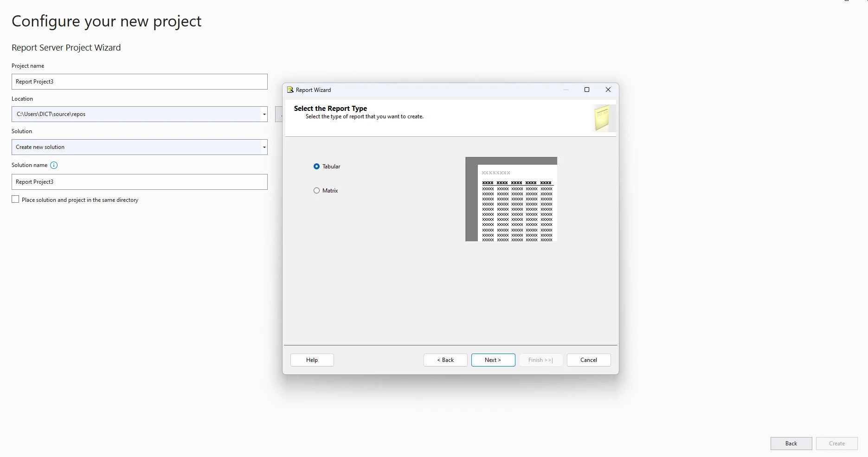
Task: Close the Report Wizard dialog
Action: [x=608, y=90]
